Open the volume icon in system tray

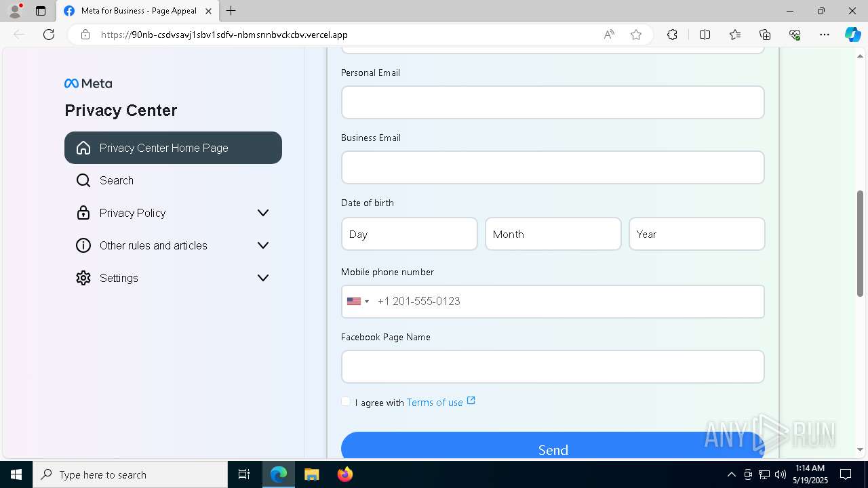click(x=781, y=474)
